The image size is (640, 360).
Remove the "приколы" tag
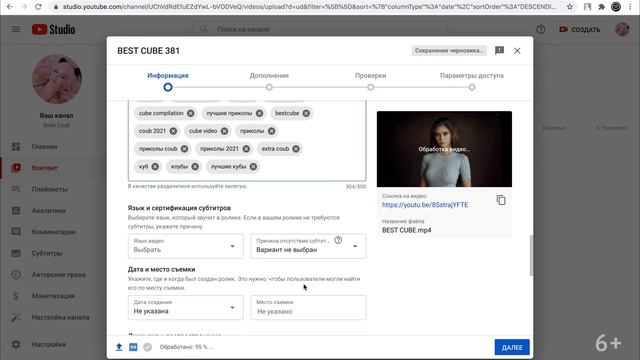(x=271, y=131)
